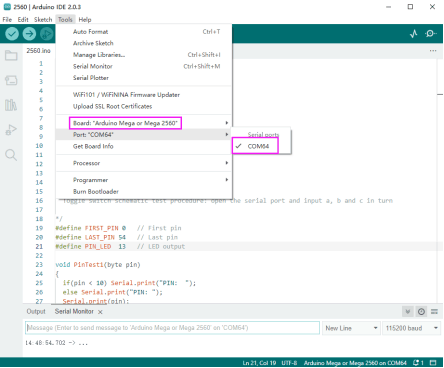Open Boards Manager icon in sidebar
Image resolution: width=444 pixels, height=368 pixels.
tap(11, 80)
